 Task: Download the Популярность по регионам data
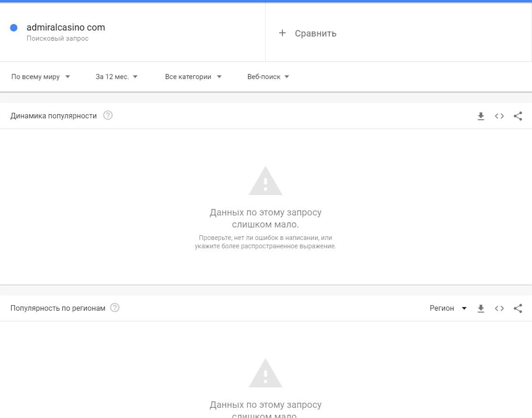(x=481, y=308)
